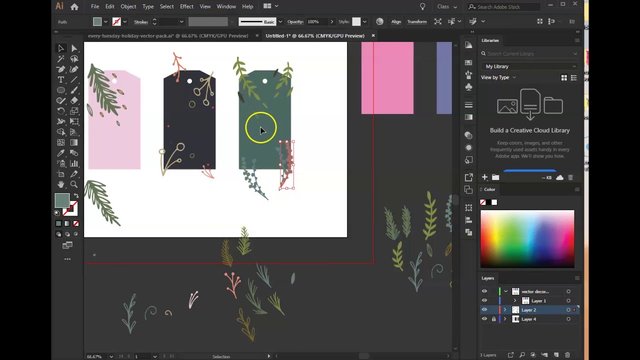Switch Libraries to list view
Viewport: 640px width, 360px height.
[x=574, y=78]
